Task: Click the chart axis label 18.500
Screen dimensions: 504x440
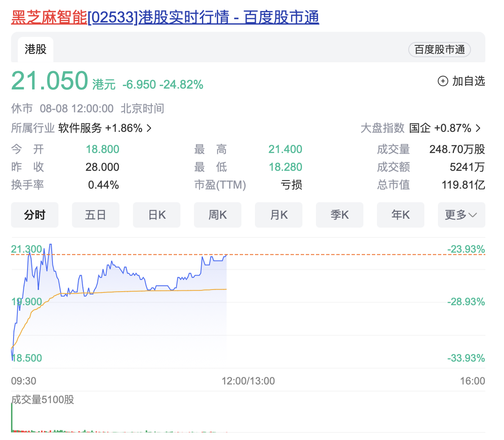Action: [x=27, y=358]
